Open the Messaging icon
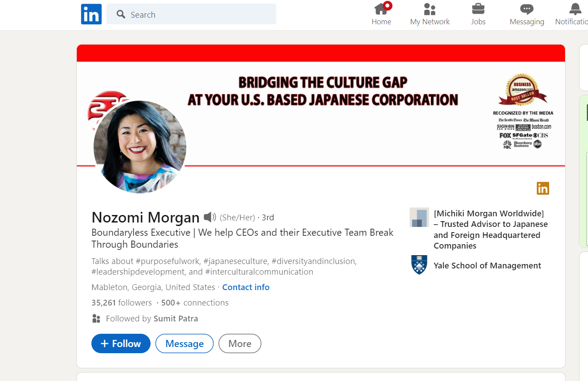The width and height of the screenshot is (588, 381). [527, 9]
